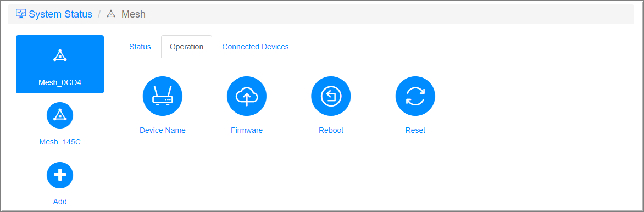Click the Reset text label
Screen dimensions: 644x212
(415, 130)
